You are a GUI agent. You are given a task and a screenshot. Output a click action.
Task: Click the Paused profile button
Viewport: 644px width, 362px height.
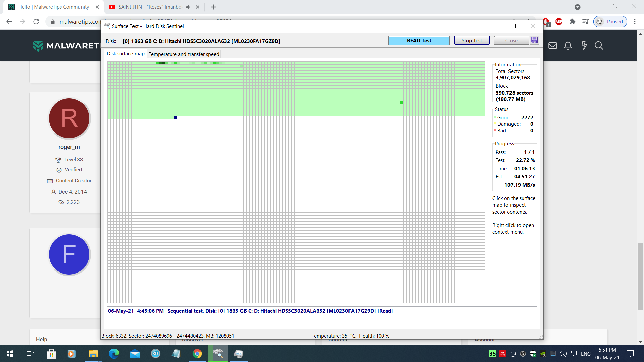point(610,22)
